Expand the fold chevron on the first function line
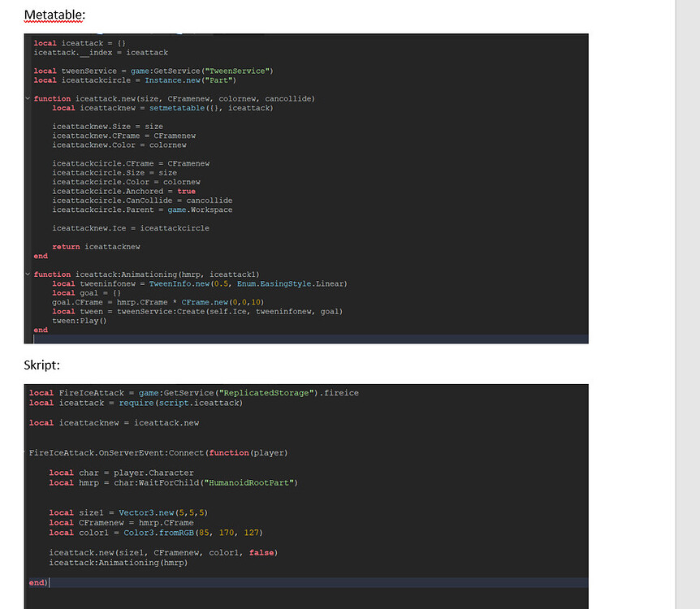This screenshot has height=609, width=700. pyautogui.click(x=28, y=98)
